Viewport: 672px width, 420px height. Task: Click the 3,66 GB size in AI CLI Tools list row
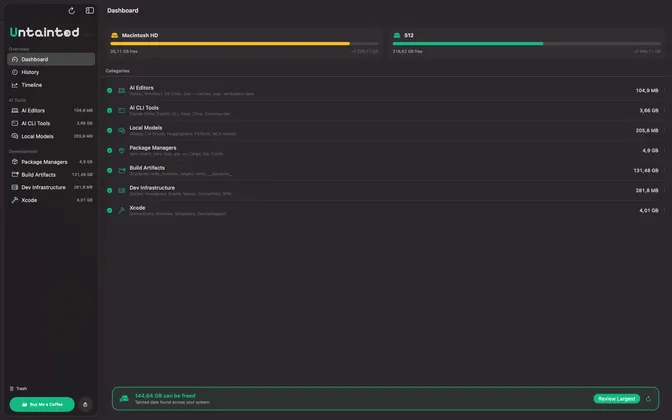(649, 111)
